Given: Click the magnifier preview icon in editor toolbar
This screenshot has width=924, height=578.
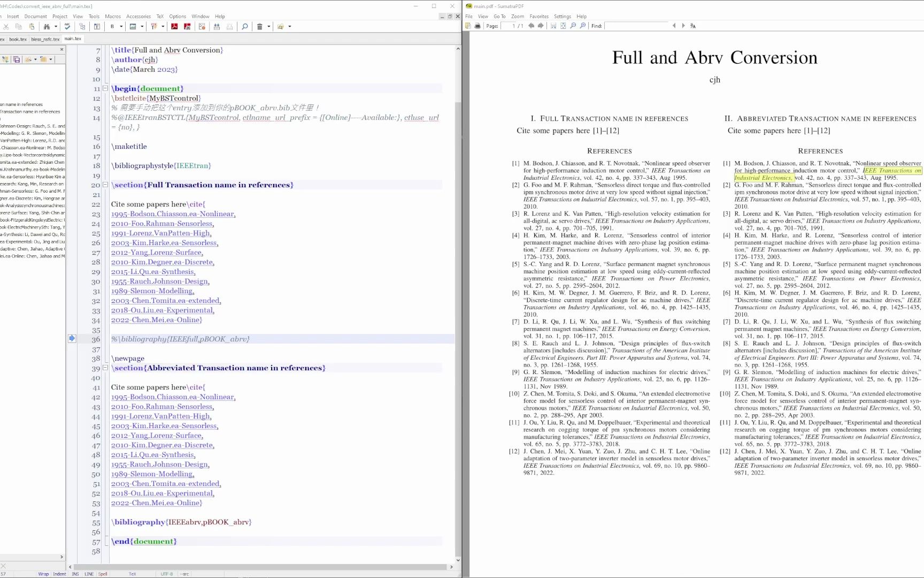Looking at the screenshot, I should tap(245, 26).
